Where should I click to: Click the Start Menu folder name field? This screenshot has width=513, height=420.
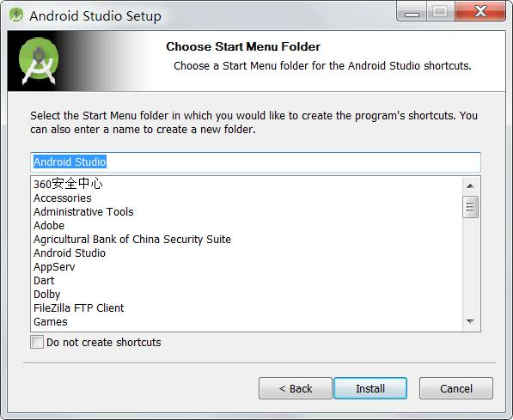click(x=255, y=162)
